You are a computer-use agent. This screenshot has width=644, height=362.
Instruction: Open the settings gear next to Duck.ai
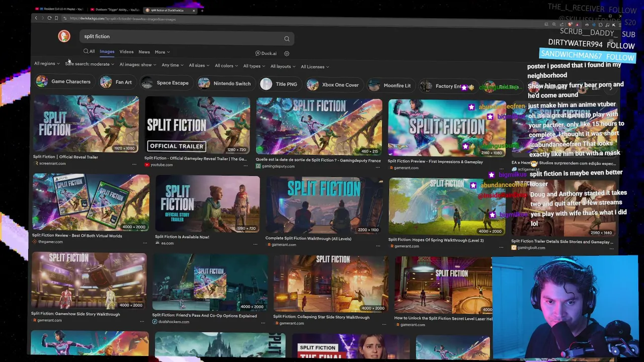click(x=287, y=53)
